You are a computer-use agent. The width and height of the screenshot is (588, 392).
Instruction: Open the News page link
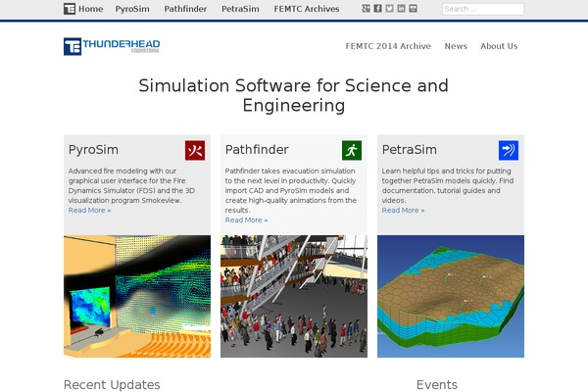coord(456,46)
